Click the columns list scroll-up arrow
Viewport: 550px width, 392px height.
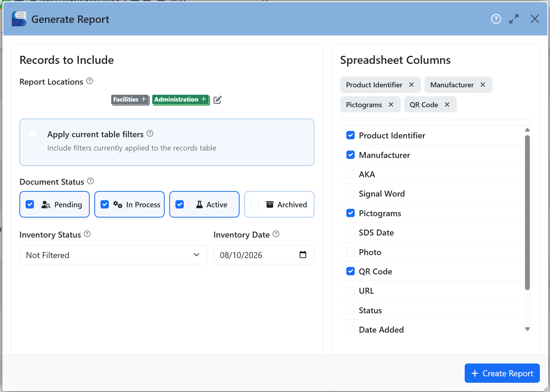(527, 130)
